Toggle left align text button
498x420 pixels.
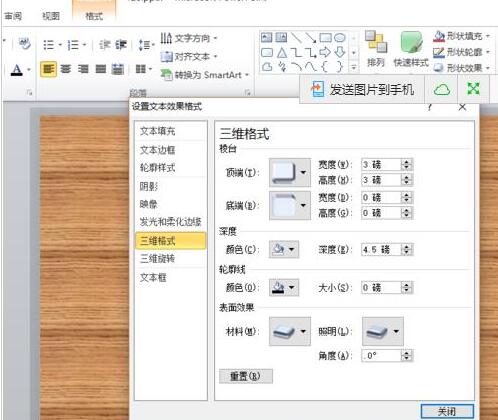point(48,69)
